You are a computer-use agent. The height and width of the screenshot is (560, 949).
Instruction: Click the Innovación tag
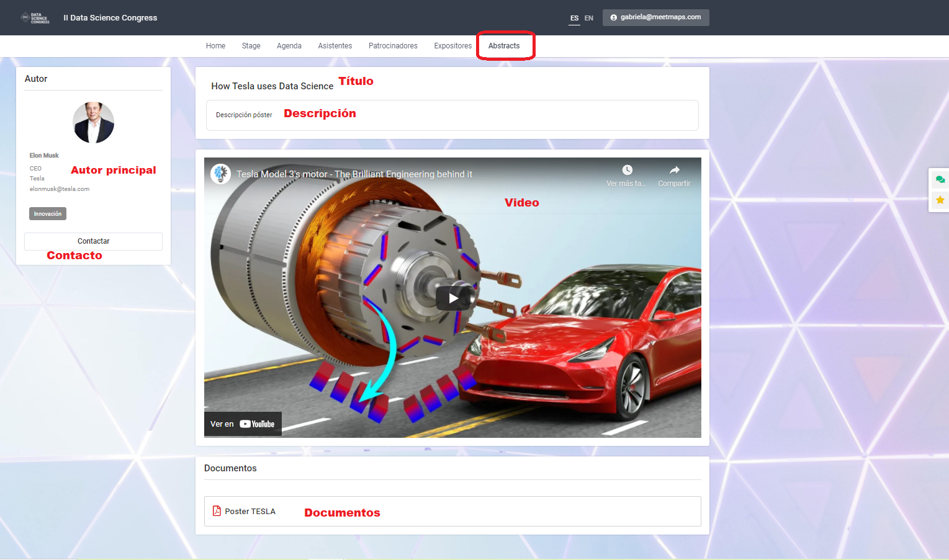48,213
